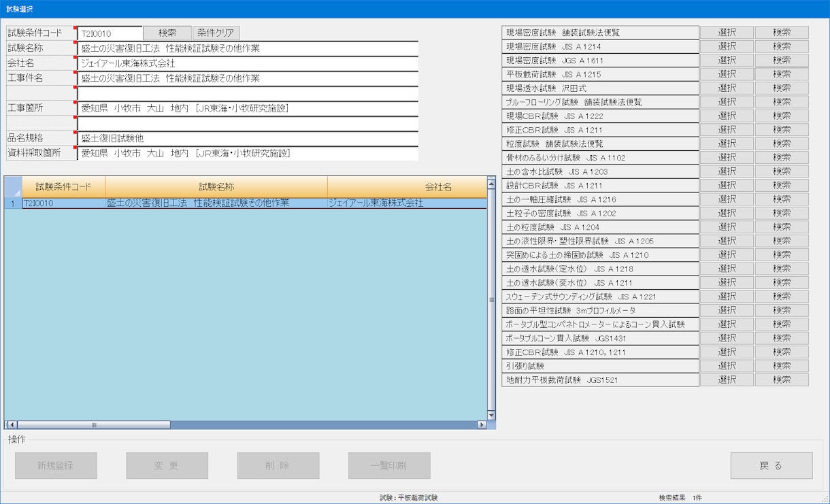Focus the 試験条件コード input containing T2I0010
830x504 pixels.
(110, 33)
